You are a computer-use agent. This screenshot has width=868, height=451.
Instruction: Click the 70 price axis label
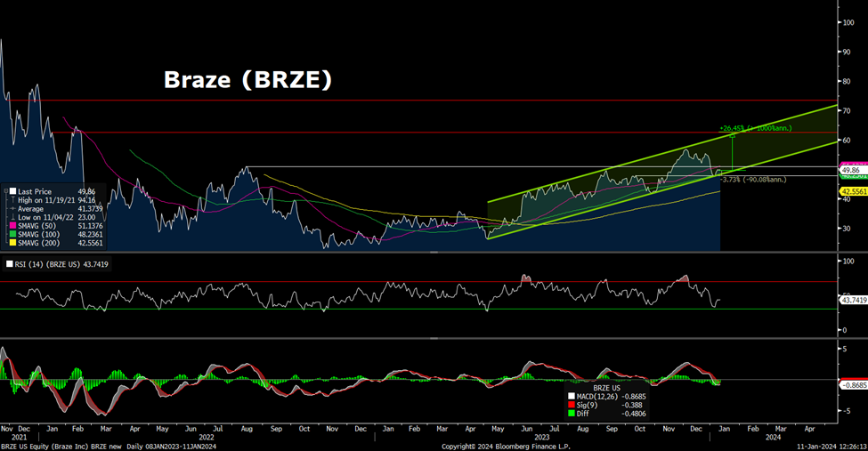click(847, 110)
